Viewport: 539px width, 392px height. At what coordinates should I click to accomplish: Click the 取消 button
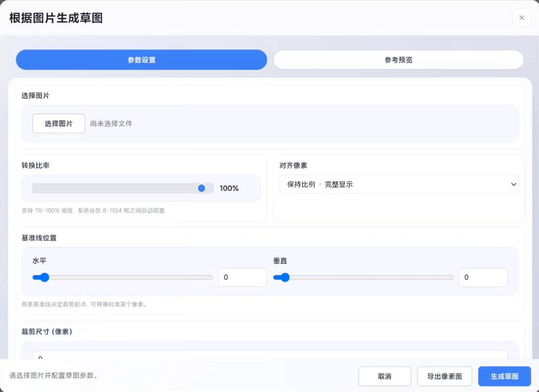coord(385,376)
